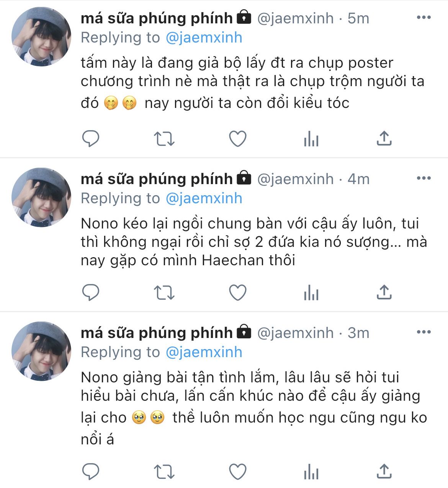
Task: Like the tweet posted 5m ago
Action: tap(237, 139)
